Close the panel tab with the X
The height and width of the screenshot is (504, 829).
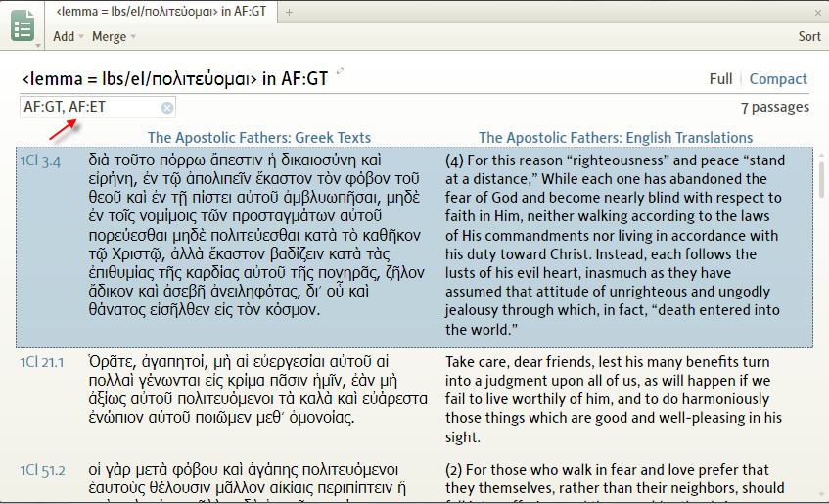[818, 12]
